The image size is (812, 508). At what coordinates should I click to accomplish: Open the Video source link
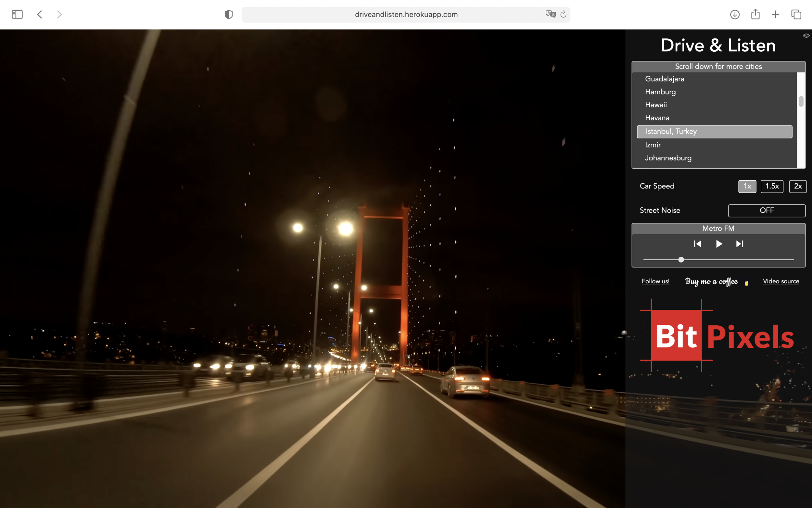pyautogui.click(x=781, y=281)
